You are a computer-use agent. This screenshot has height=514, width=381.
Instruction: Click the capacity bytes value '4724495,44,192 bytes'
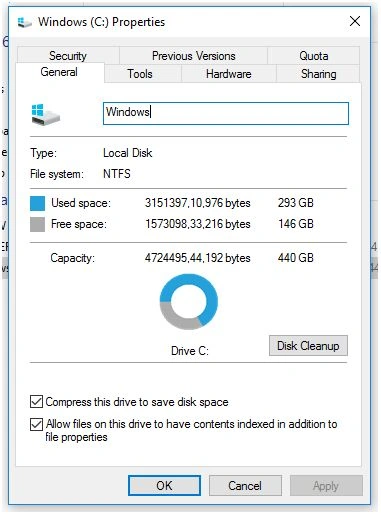198,258
